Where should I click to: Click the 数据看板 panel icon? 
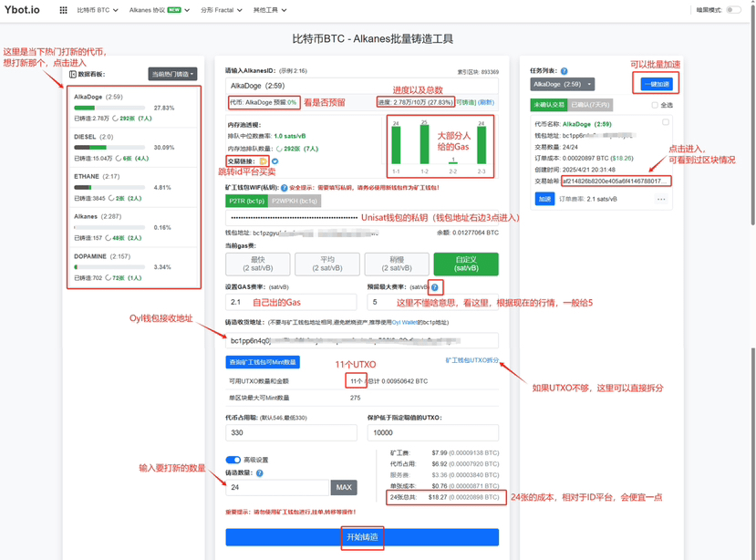point(73,74)
